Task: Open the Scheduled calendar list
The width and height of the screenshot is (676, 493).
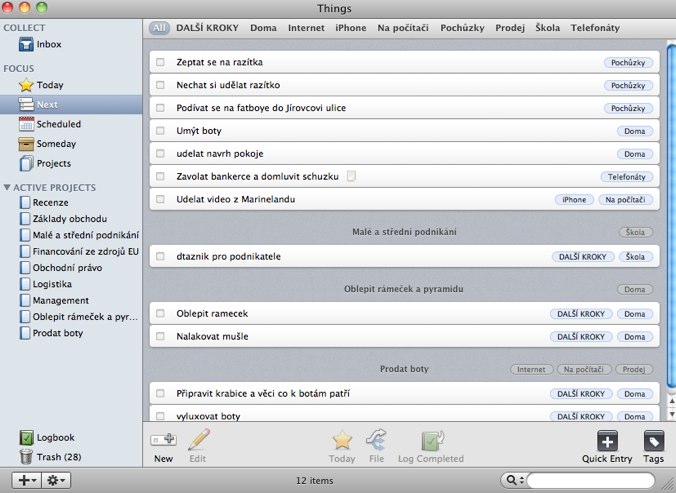Action: 28,124
